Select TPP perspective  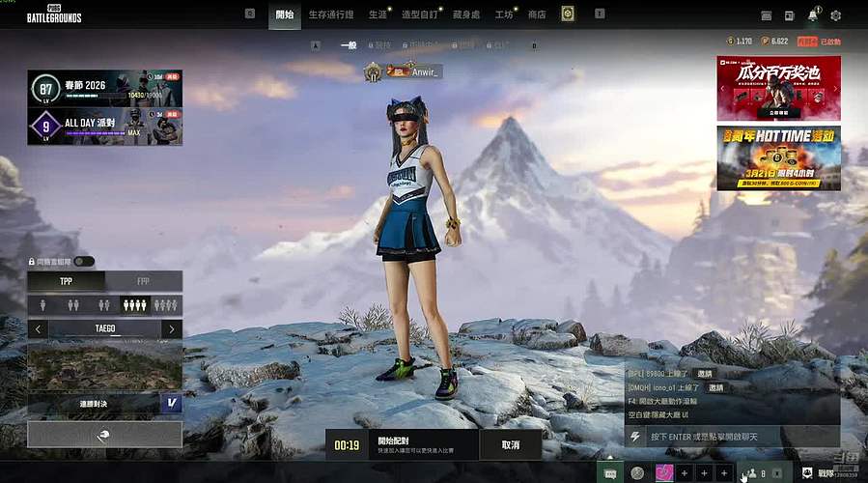[66, 281]
